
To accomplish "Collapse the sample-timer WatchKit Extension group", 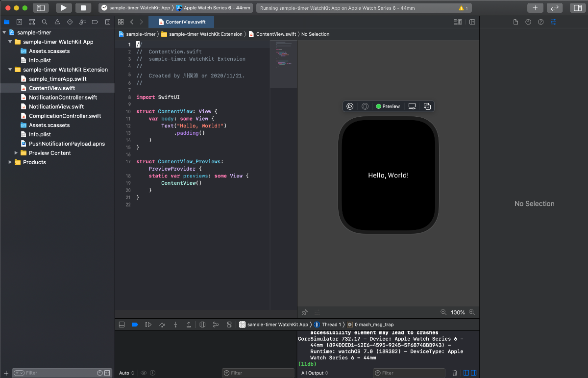I will (10, 70).
